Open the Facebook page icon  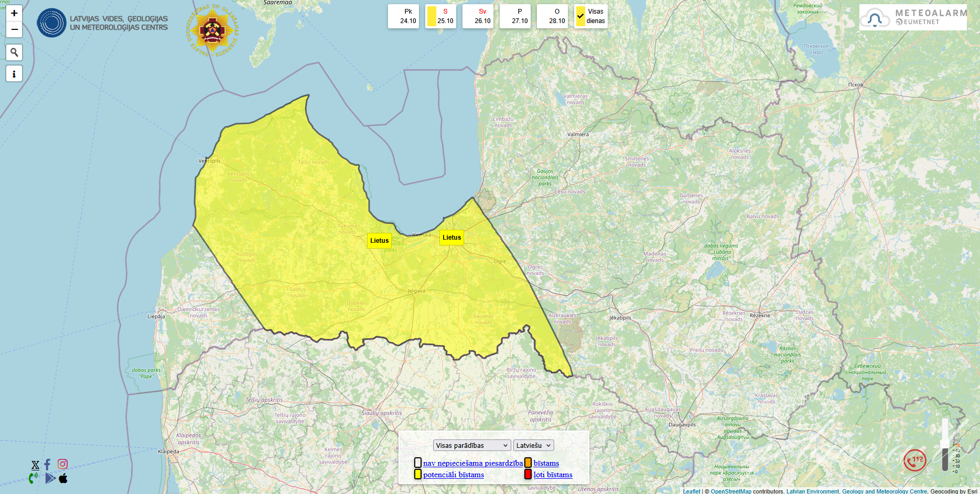click(47, 464)
